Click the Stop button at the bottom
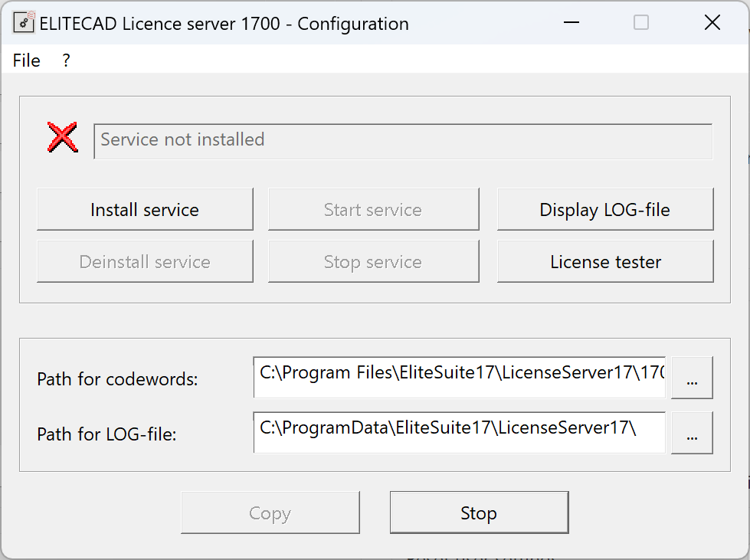This screenshot has height=560, width=750. pos(480,513)
